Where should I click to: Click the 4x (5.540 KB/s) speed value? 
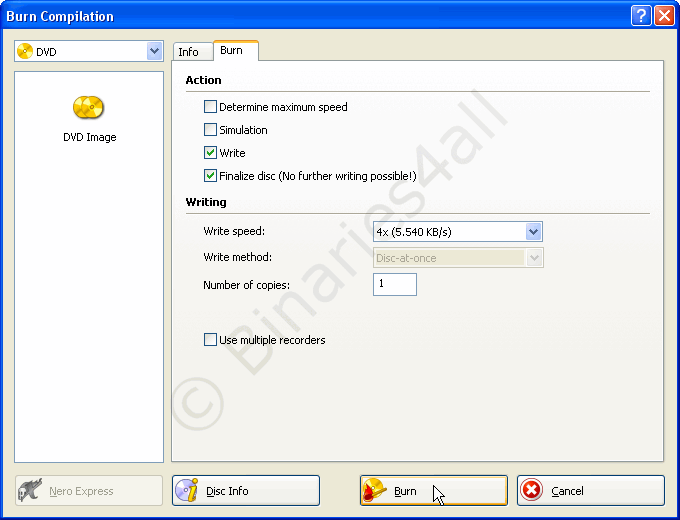(x=414, y=232)
